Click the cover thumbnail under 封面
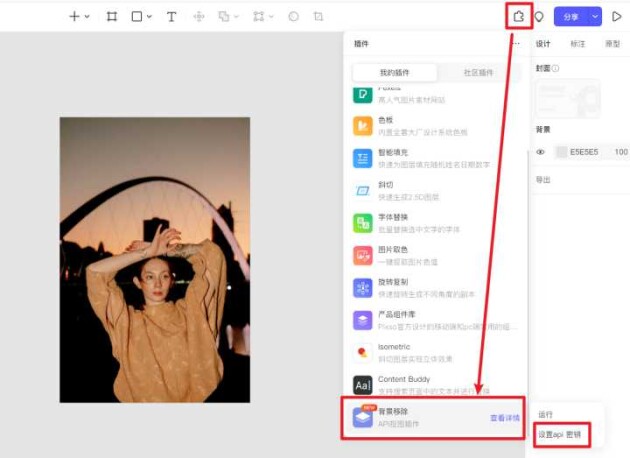The image size is (630, 458). [568, 98]
